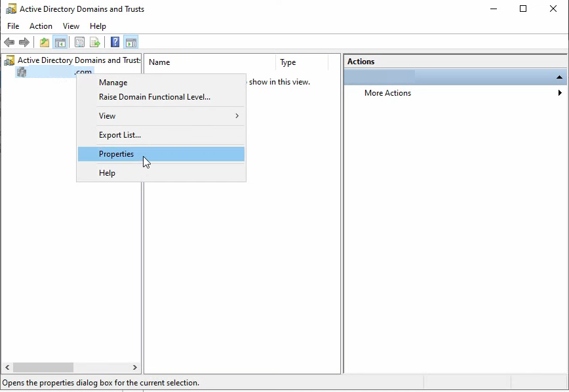Toggle Show/Hide Console Tree toolbar icon
The image size is (569, 392).
[x=60, y=43]
